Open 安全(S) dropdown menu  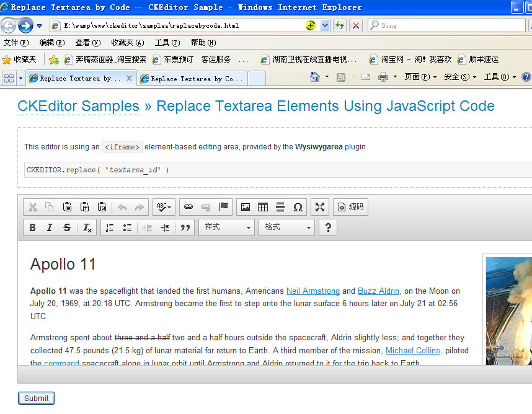pyautogui.click(x=460, y=77)
